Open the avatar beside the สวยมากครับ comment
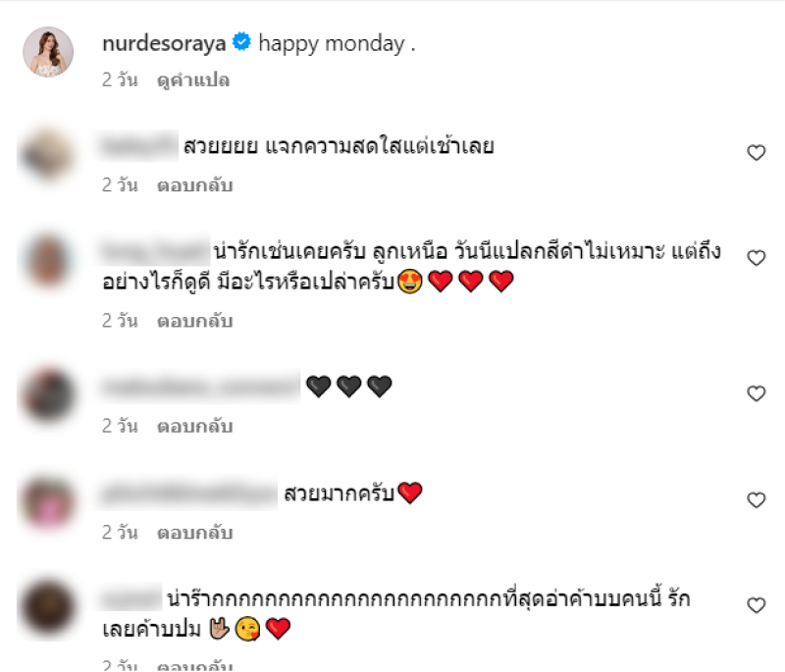This screenshot has height=672, width=785. (47, 502)
